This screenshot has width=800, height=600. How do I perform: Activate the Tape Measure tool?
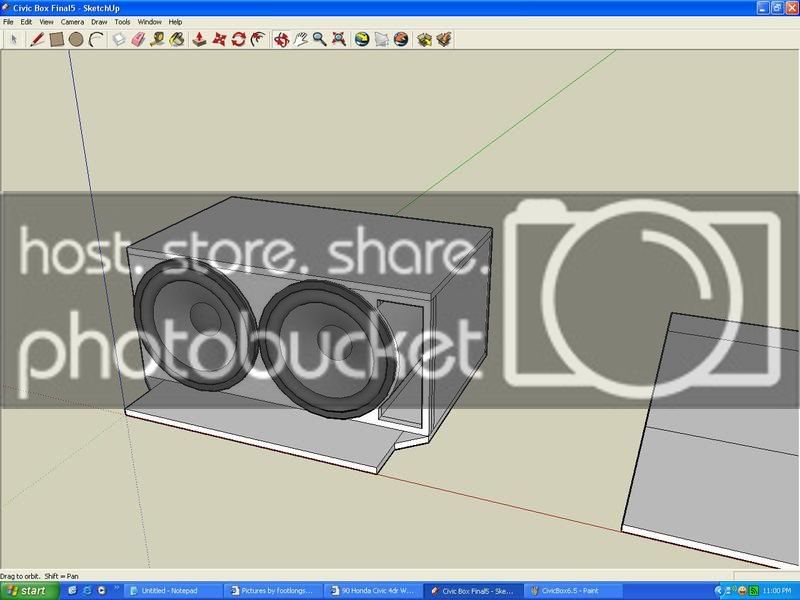click(157, 39)
